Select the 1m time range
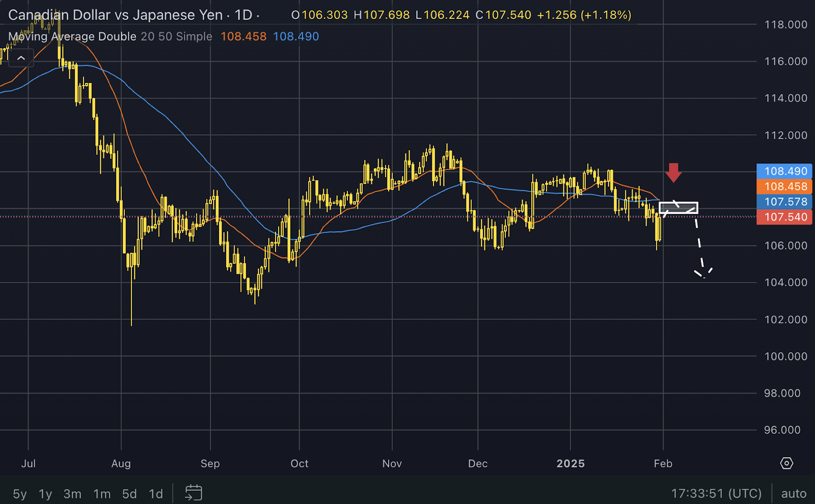Image resolution: width=815 pixels, height=504 pixels. point(102,494)
